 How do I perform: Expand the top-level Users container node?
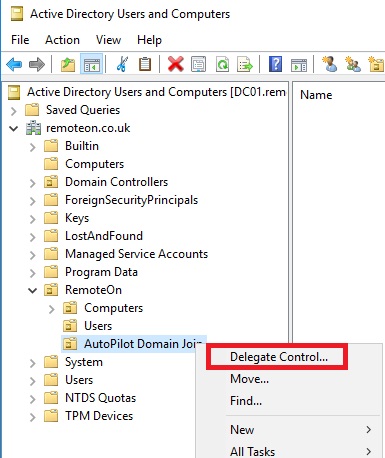(32, 381)
